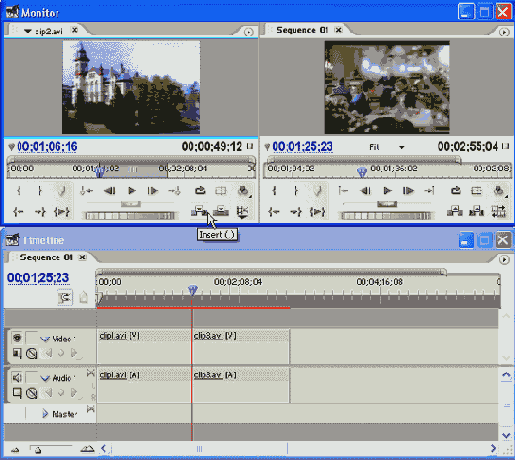Image resolution: width=515 pixels, height=460 pixels.
Task: Go to previous edit point in Program monitor
Action: tap(343, 191)
